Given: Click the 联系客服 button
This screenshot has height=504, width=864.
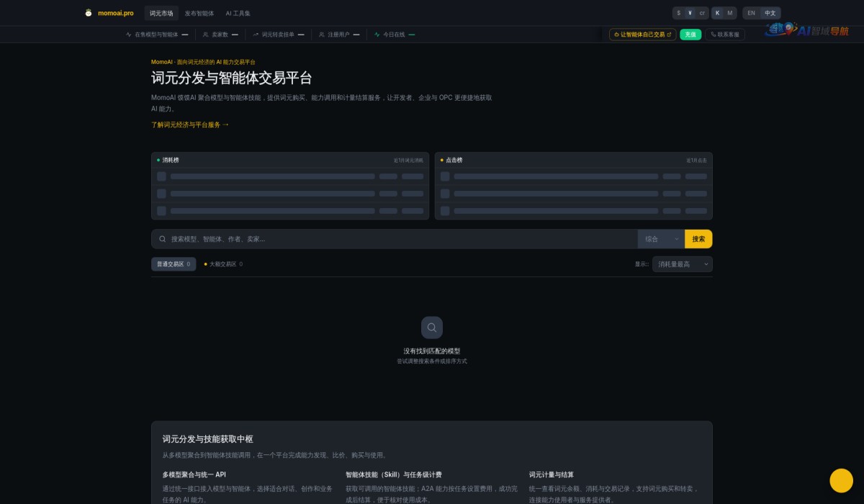Looking at the screenshot, I should [x=725, y=35].
